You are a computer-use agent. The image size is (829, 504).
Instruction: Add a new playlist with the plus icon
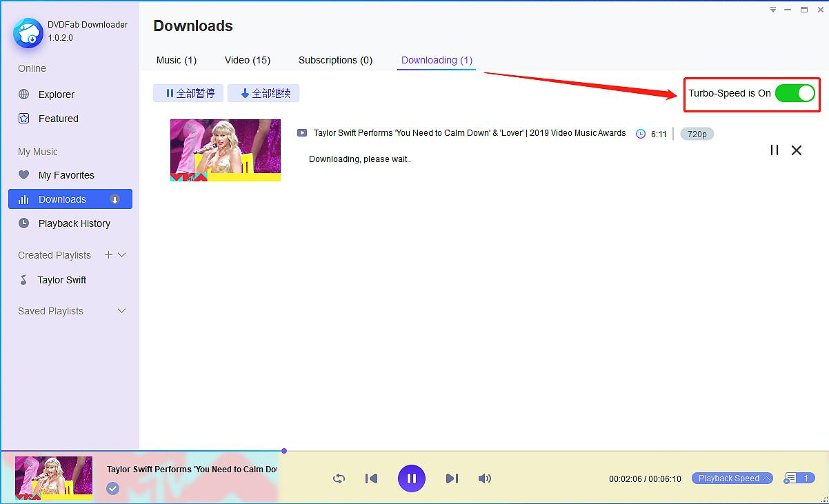click(x=108, y=255)
